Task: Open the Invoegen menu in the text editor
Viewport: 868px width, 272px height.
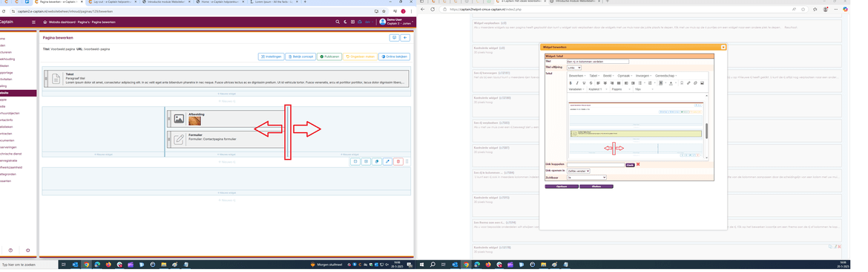Action: (644, 76)
